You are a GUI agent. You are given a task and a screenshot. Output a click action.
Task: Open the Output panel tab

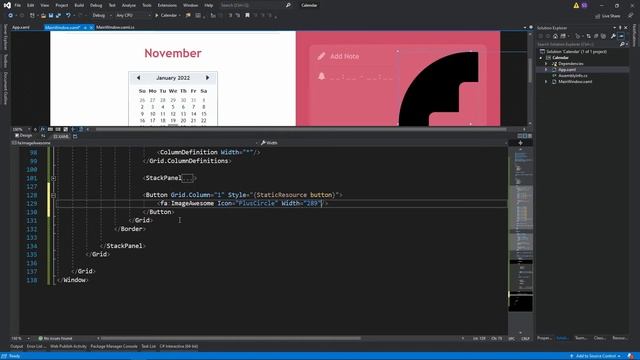[17, 347]
